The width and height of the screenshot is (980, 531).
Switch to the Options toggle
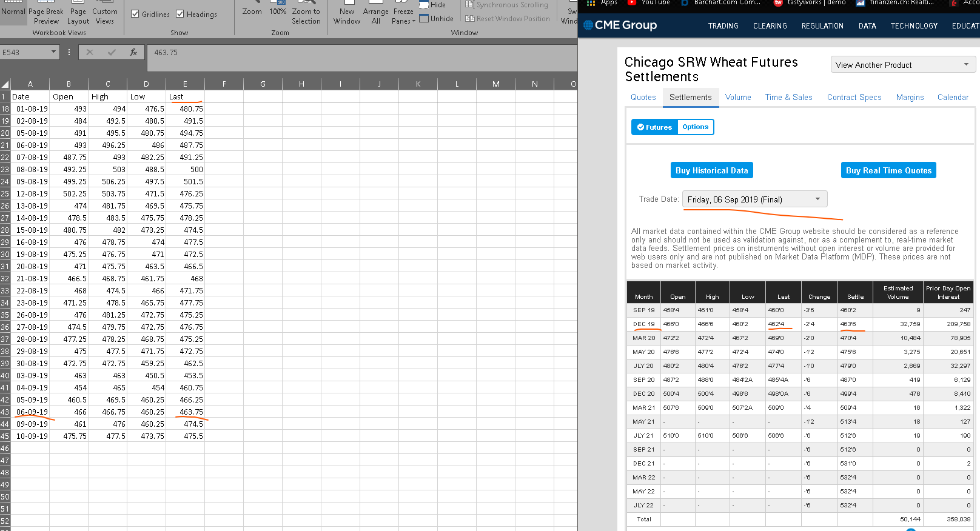(x=695, y=127)
